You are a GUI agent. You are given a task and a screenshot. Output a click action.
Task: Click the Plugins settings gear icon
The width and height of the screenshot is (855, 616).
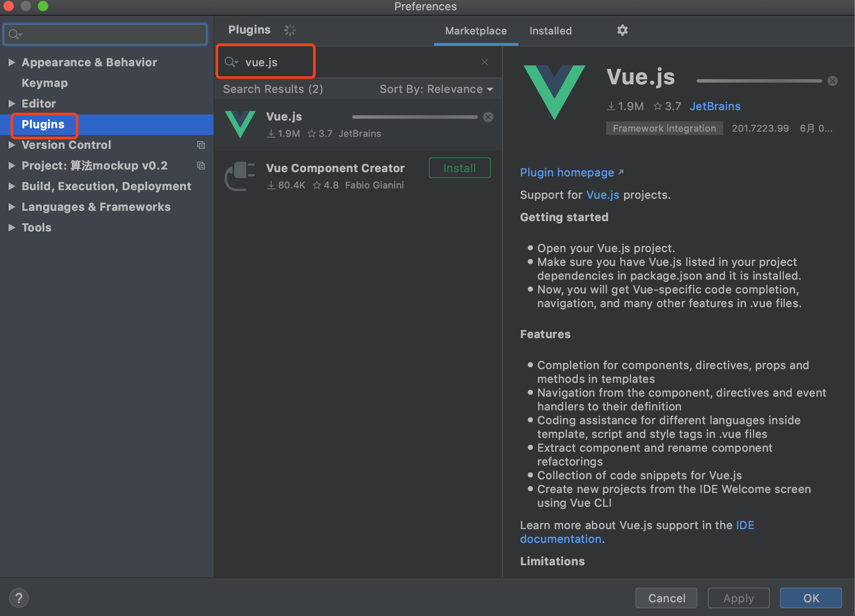[622, 30]
